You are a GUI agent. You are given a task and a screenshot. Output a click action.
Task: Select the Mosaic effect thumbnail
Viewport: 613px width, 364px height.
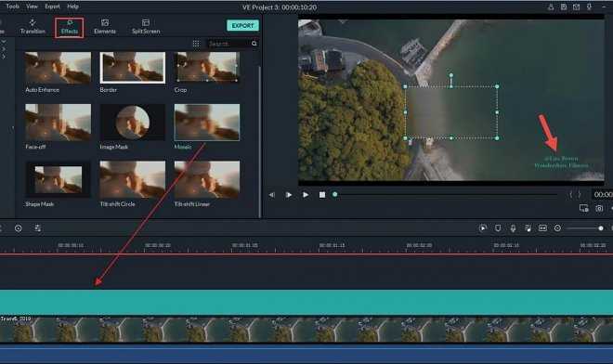tap(207, 123)
